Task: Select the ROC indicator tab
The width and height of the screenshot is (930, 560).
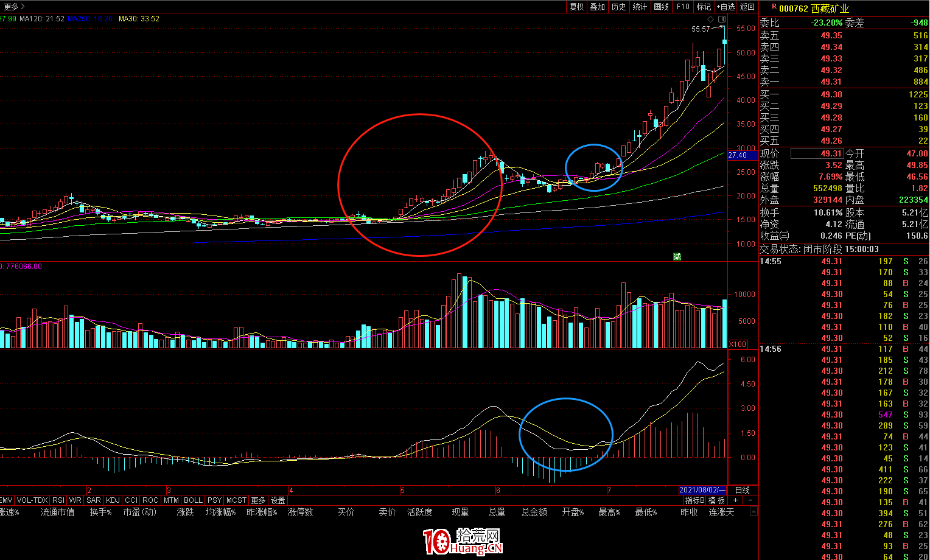Action: coord(150,500)
